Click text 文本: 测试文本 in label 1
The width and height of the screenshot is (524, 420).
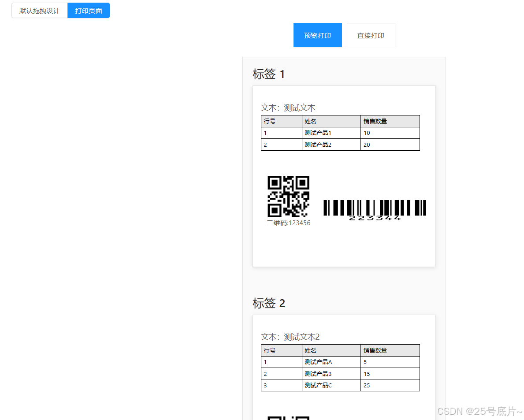(x=288, y=108)
